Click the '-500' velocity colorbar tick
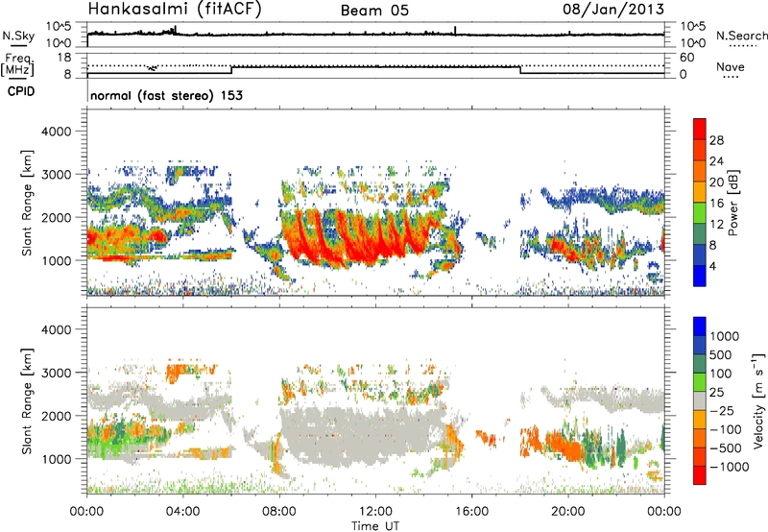This screenshot has height=532, width=768. [x=726, y=448]
